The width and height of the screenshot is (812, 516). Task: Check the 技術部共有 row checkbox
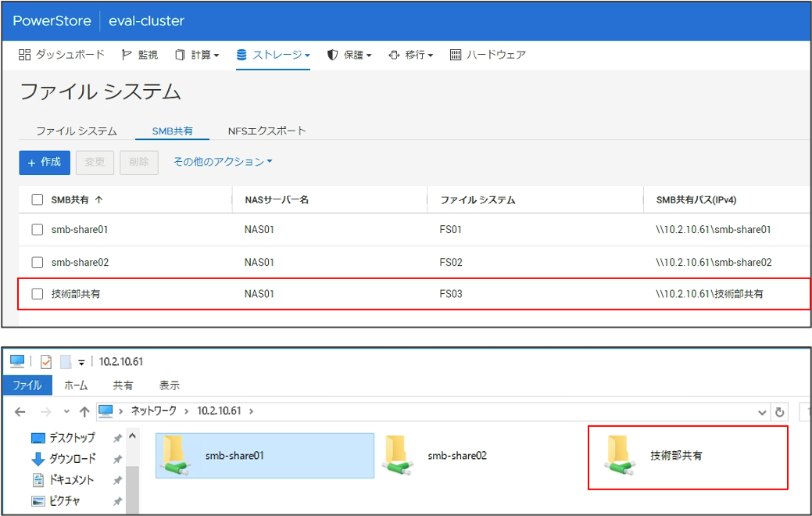37,294
